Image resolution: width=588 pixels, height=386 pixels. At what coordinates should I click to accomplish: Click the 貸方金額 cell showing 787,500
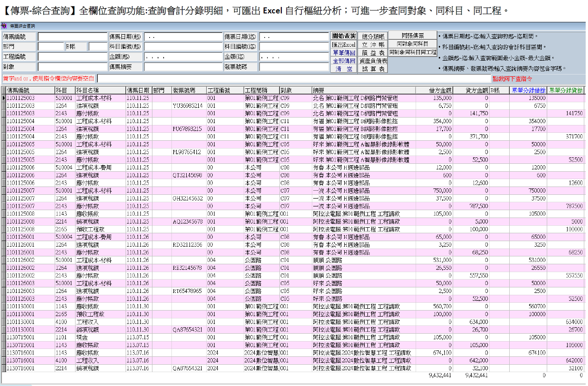(470, 206)
